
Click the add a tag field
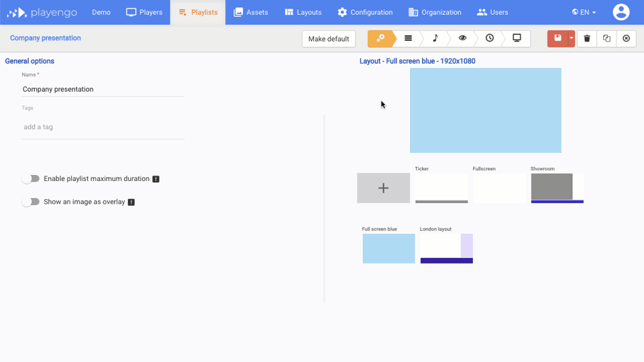click(103, 127)
